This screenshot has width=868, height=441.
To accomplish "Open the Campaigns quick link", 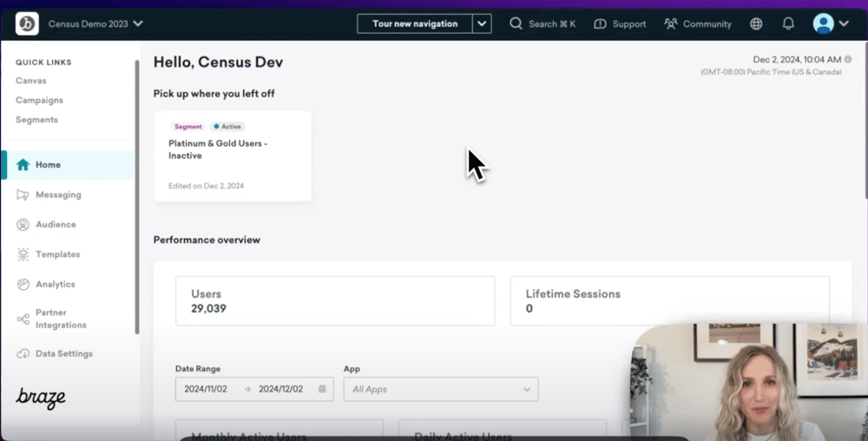I will point(39,100).
